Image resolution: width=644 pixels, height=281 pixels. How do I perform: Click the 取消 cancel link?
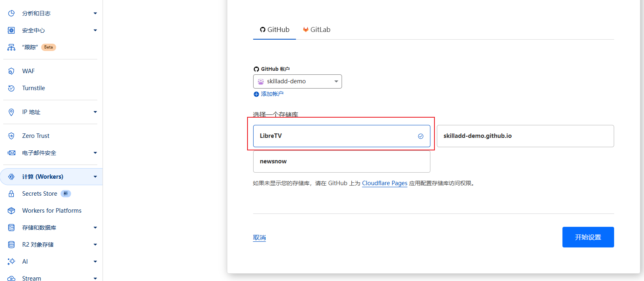259,238
